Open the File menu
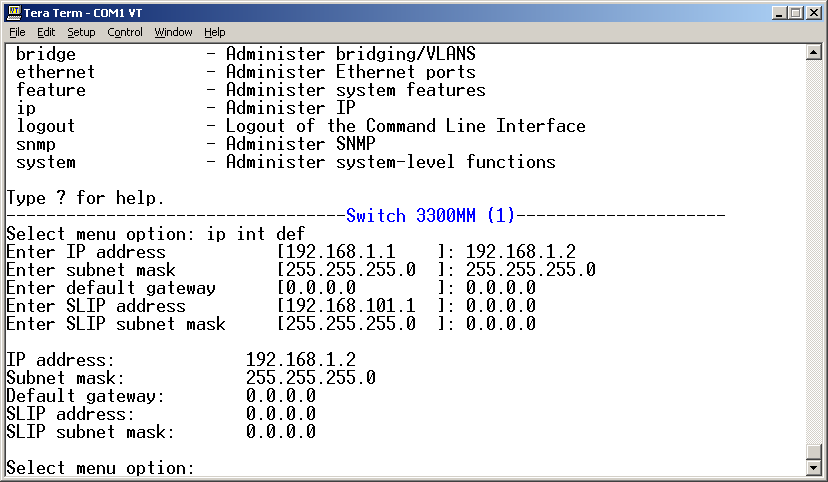 coord(17,32)
